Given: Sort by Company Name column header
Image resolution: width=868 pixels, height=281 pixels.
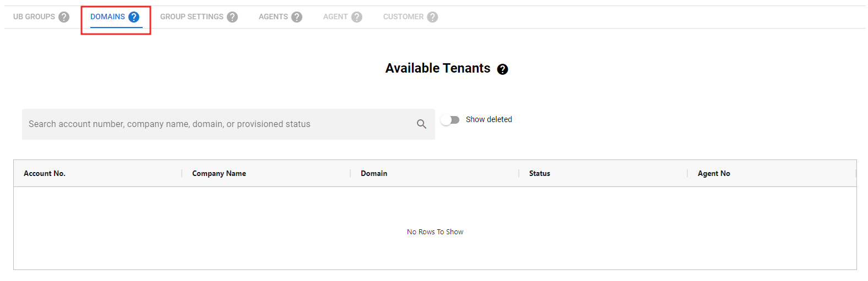Looking at the screenshot, I should (219, 174).
